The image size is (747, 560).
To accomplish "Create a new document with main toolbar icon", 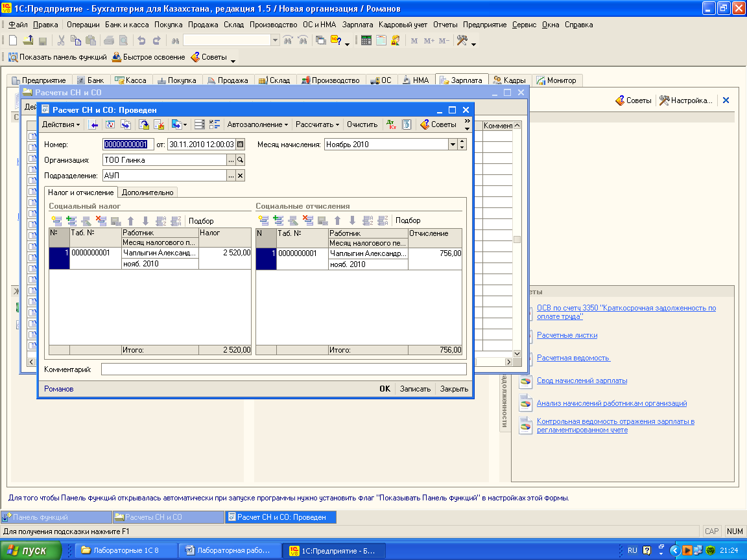I will click(14, 41).
